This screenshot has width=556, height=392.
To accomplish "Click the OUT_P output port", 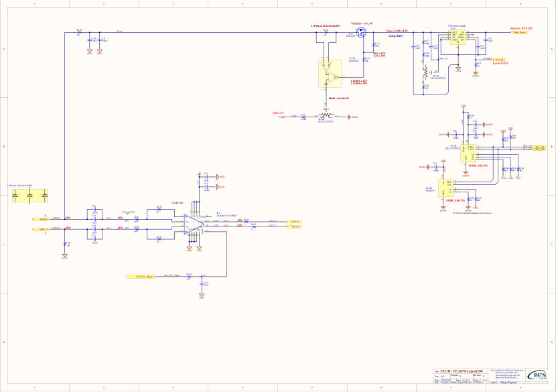I will [x=293, y=226].
